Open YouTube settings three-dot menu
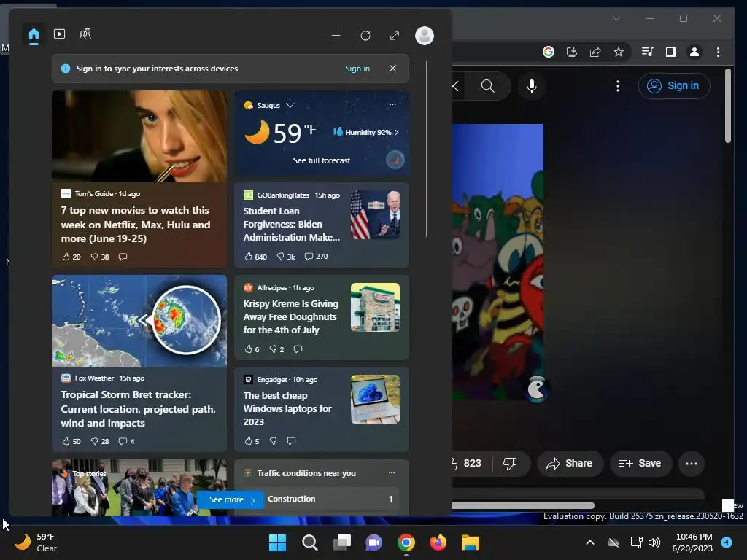This screenshot has height=560, width=747. tap(617, 86)
